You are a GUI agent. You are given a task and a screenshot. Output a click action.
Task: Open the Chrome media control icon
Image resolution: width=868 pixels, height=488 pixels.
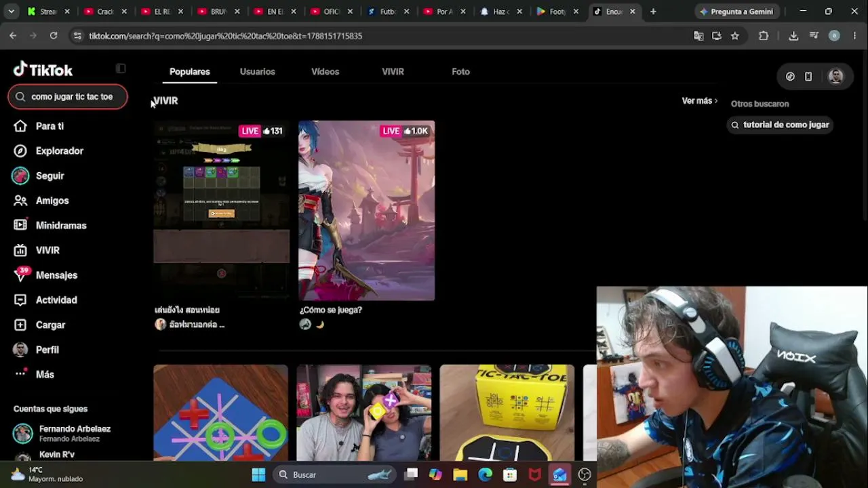814,36
